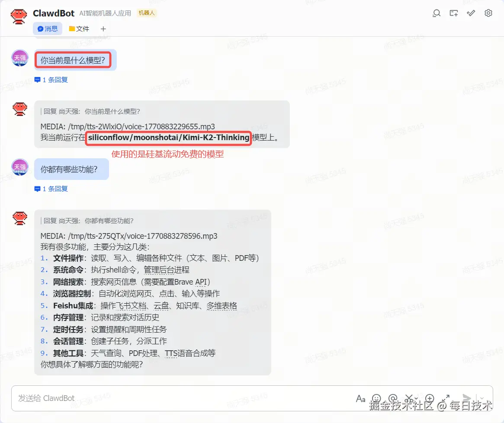Open chat settings gear icon
The image size is (504, 423).
point(488,13)
